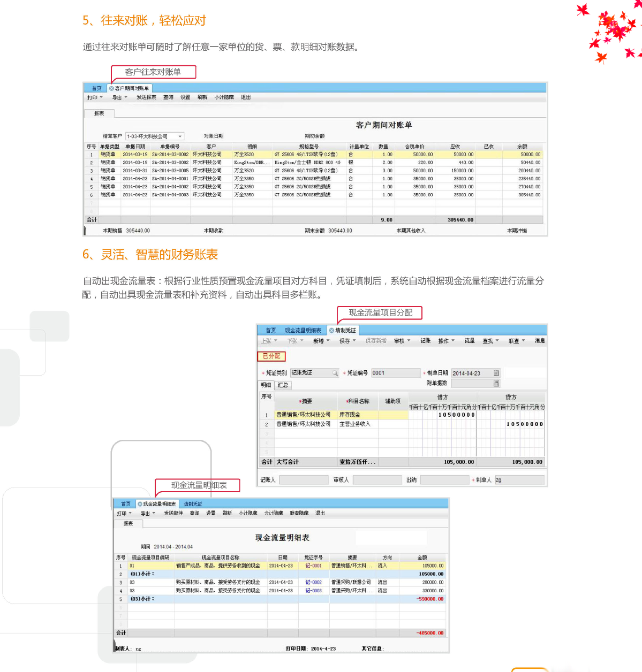The image size is (642, 672).
Task: Click 小计隐藏 in customer statement toolbar
Action: click(x=224, y=97)
